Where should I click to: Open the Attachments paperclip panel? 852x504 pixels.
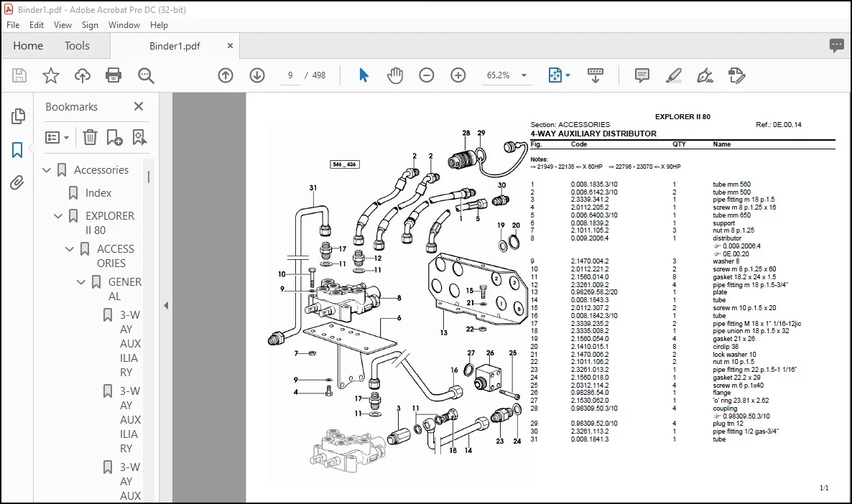[x=17, y=183]
